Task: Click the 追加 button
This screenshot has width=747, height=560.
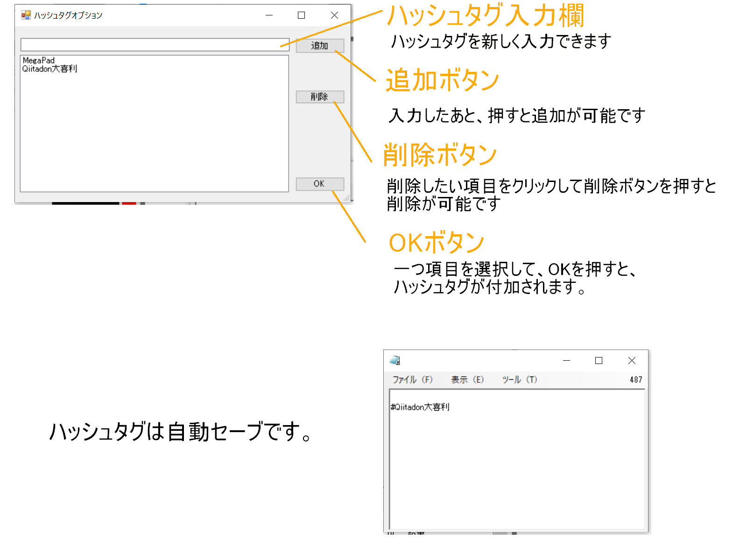Action: click(320, 46)
